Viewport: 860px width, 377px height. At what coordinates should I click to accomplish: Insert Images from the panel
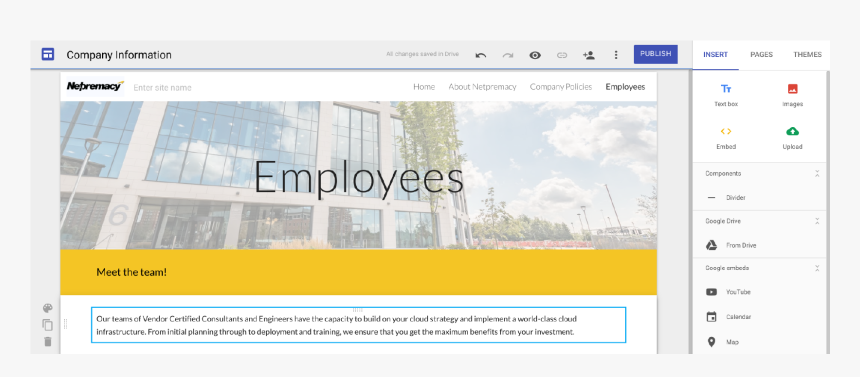click(x=792, y=95)
